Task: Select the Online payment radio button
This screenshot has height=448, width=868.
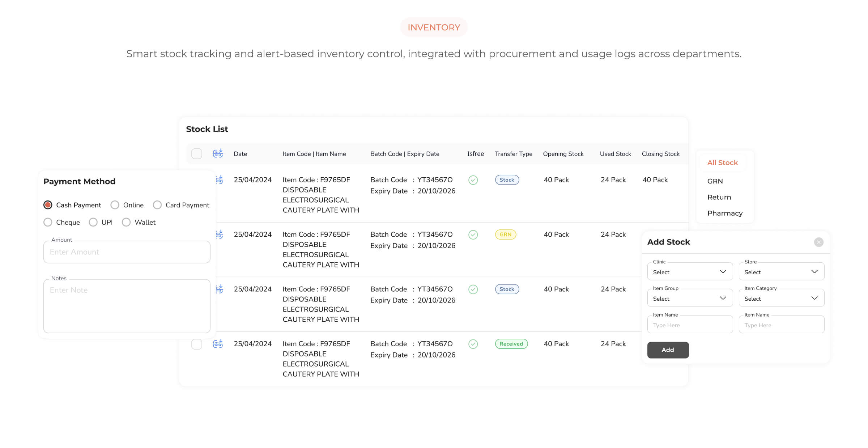Action: click(115, 205)
